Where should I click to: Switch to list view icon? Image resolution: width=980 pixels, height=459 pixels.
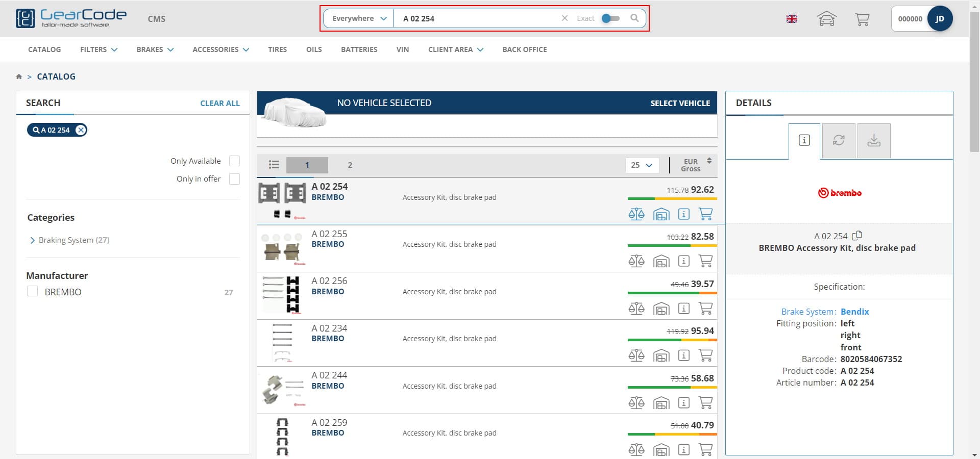(x=274, y=165)
